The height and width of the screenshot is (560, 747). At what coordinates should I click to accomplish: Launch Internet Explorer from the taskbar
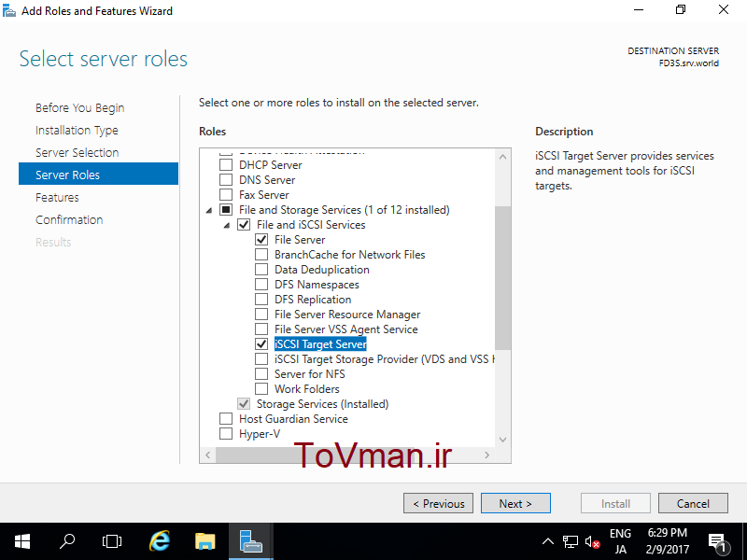click(x=160, y=541)
